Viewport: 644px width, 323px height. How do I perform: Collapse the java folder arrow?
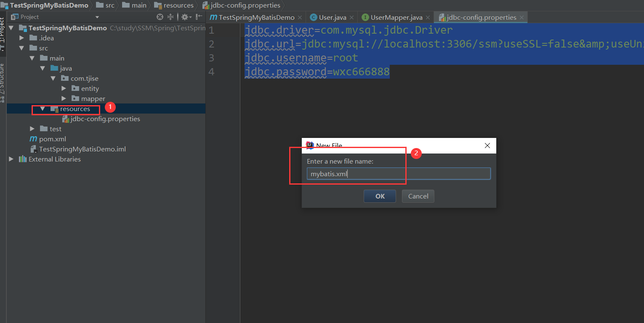click(x=43, y=69)
